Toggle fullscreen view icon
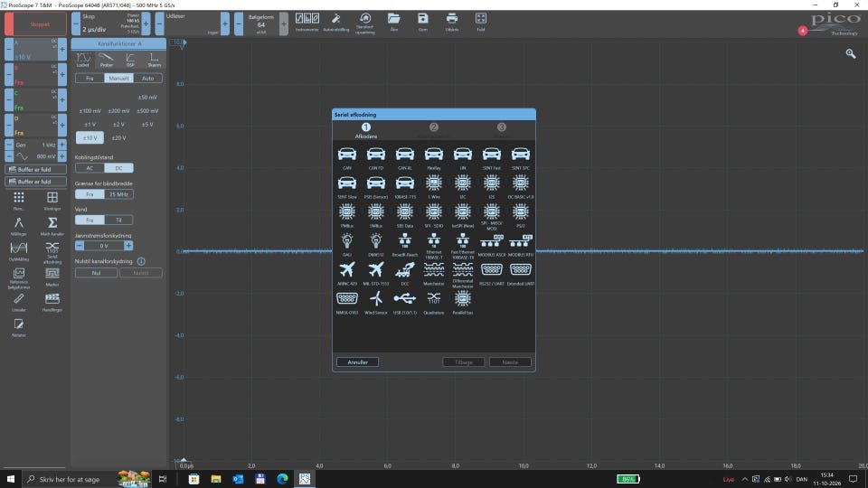 click(480, 22)
